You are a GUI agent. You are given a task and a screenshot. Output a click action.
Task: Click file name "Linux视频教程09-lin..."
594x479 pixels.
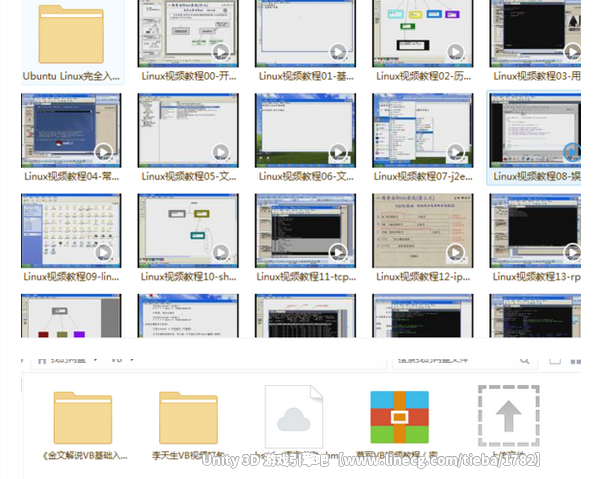(x=71, y=277)
